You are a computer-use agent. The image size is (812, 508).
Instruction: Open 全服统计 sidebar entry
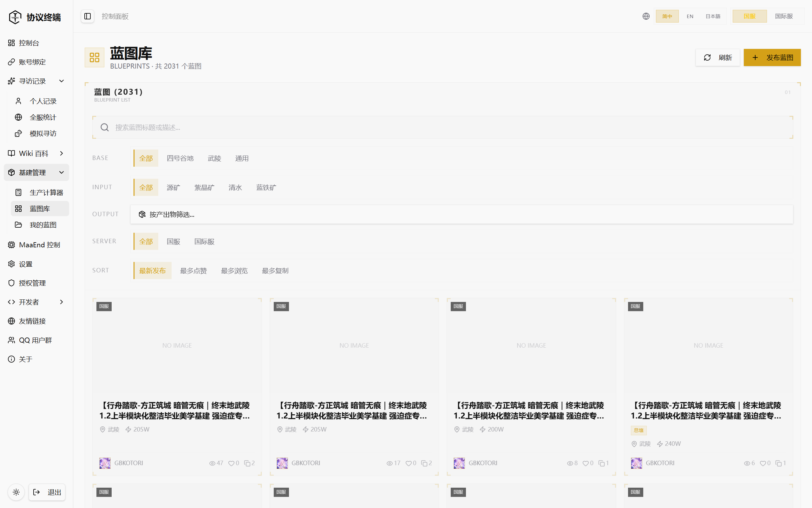[40, 117]
